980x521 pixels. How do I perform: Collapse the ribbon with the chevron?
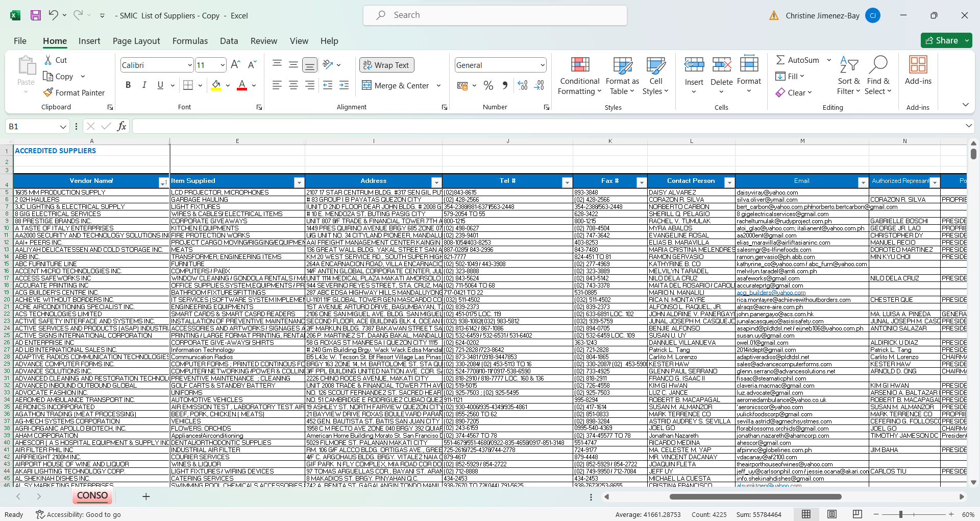pyautogui.click(x=965, y=105)
